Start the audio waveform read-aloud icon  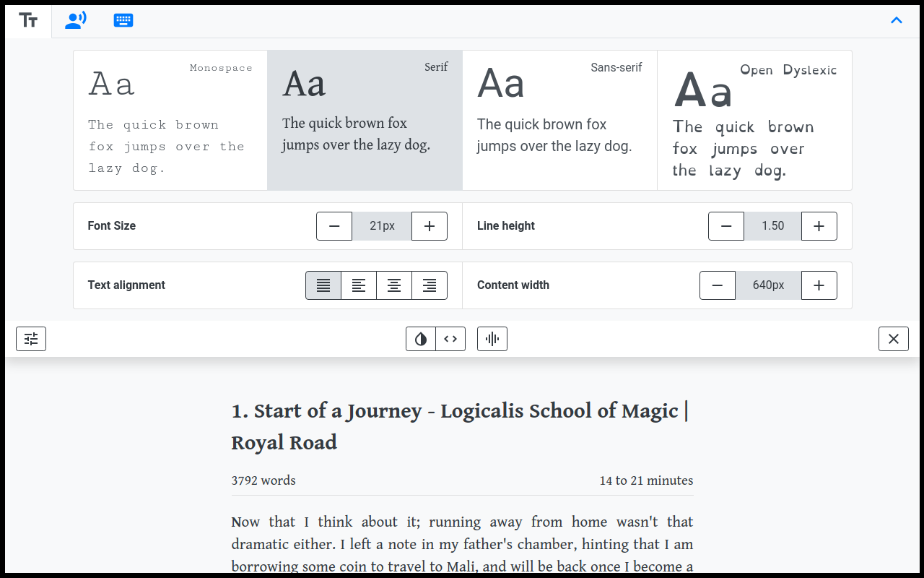pyautogui.click(x=492, y=339)
